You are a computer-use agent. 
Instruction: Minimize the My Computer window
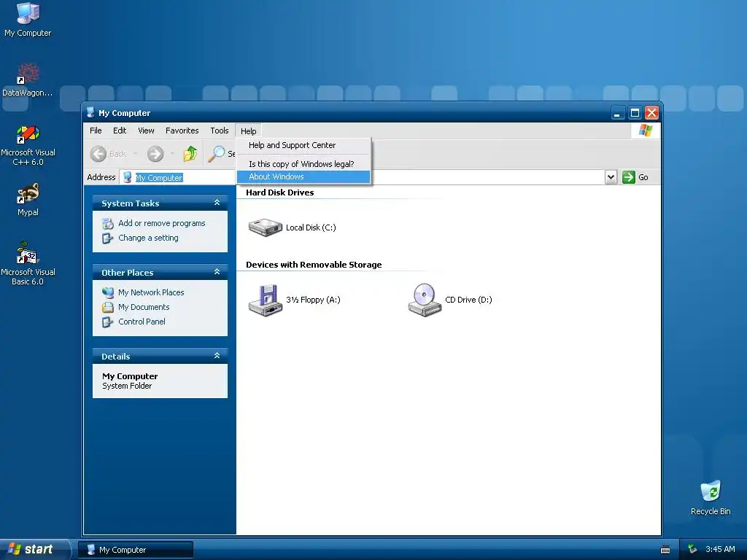pyautogui.click(x=617, y=113)
